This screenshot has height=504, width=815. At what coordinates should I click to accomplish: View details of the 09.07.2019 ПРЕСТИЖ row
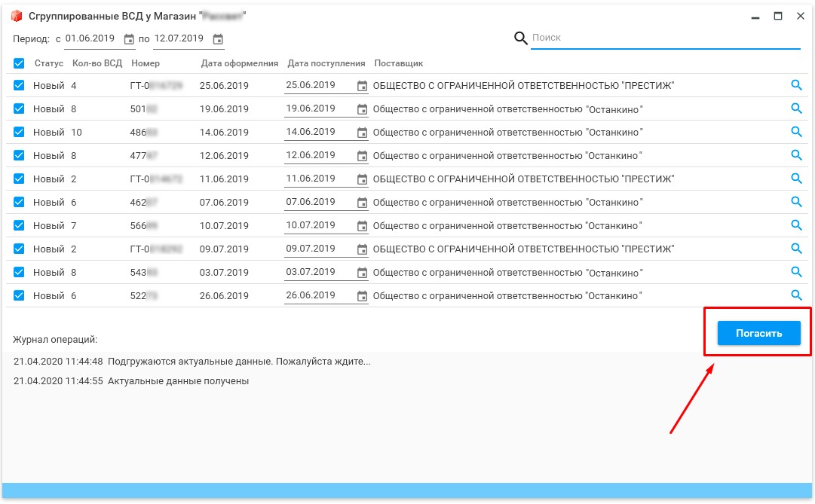coord(796,249)
